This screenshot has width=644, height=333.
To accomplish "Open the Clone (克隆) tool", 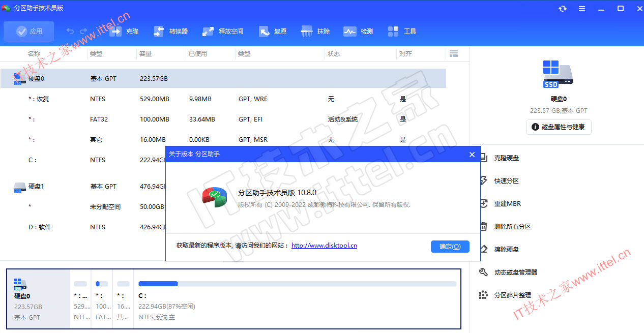I will [x=124, y=32].
